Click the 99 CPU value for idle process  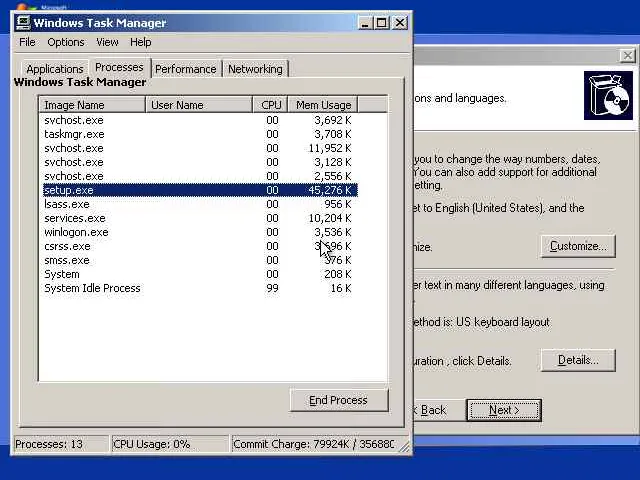[x=272, y=288]
